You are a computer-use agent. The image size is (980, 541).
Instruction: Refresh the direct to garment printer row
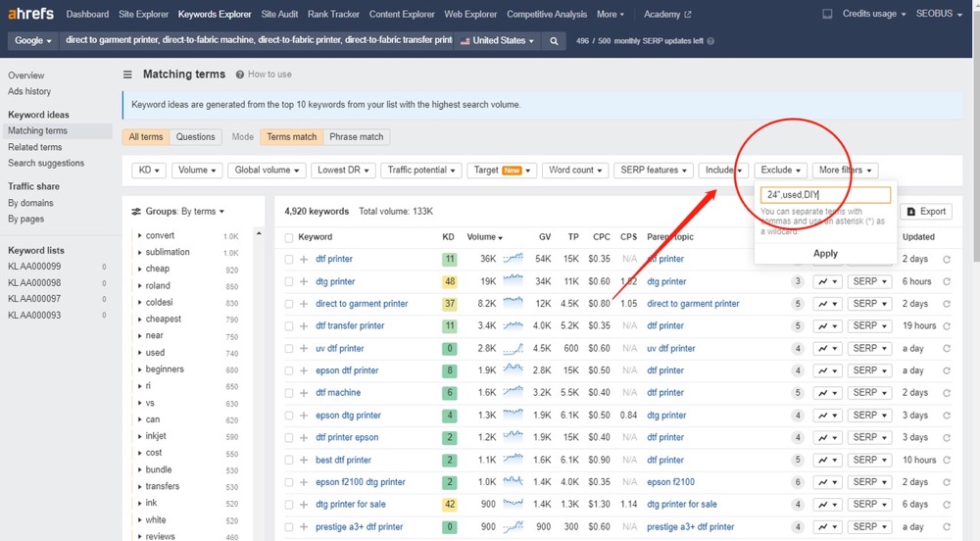[947, 304]
